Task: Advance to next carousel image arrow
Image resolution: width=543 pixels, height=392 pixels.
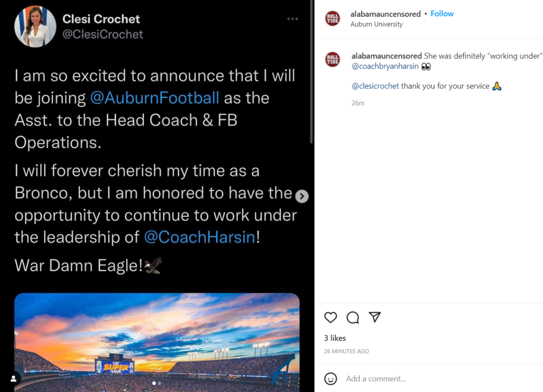Action: pos(302,197)
